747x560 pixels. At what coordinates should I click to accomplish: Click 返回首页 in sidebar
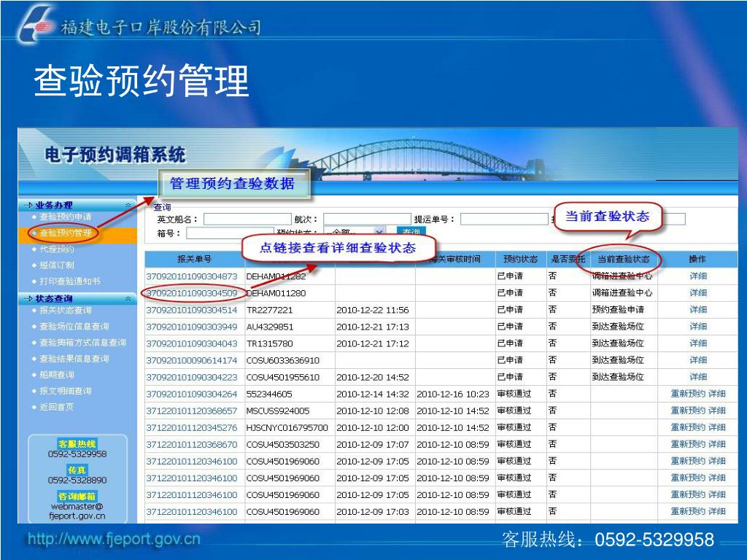57,407
